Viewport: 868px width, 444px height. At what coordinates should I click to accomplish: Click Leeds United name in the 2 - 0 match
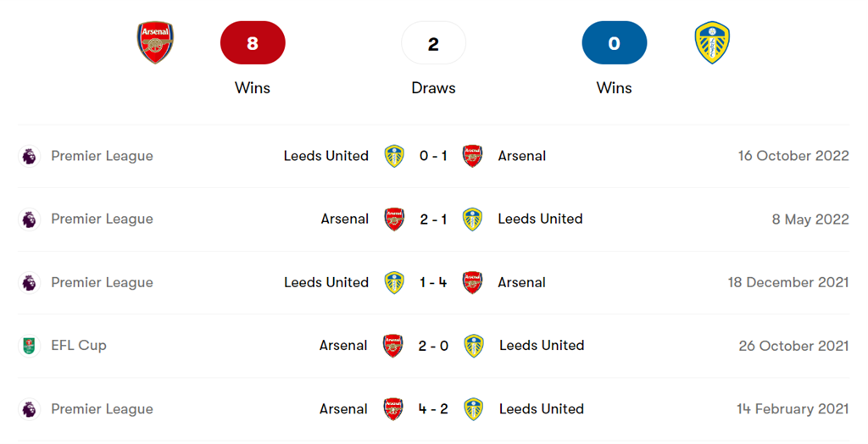541,346
